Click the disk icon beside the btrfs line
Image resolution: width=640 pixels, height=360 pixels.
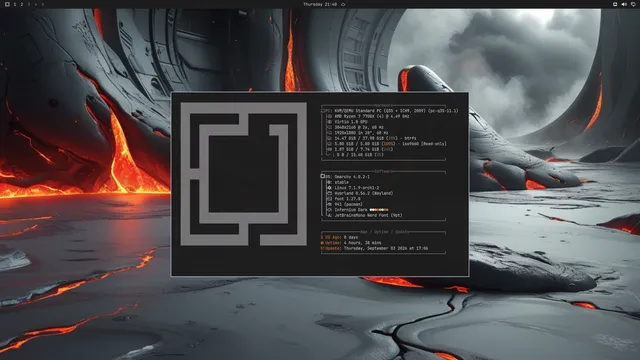tap(330, 138)
